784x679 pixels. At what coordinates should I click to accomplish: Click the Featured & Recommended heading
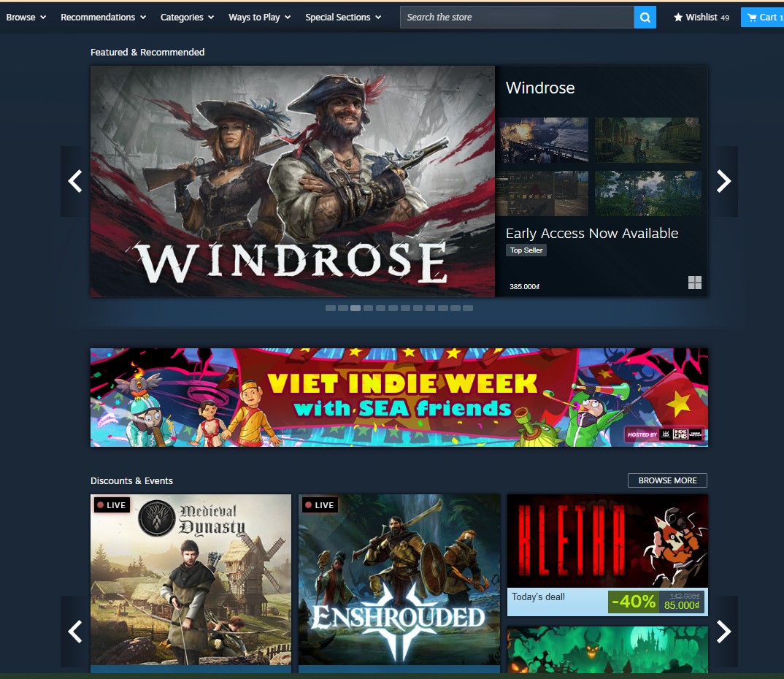coord(147,52)
